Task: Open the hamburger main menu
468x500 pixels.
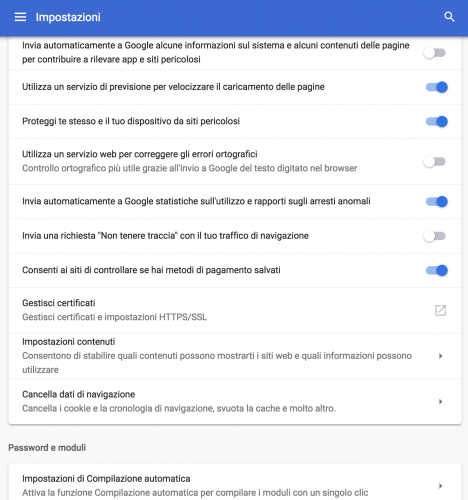Action: 20,17
